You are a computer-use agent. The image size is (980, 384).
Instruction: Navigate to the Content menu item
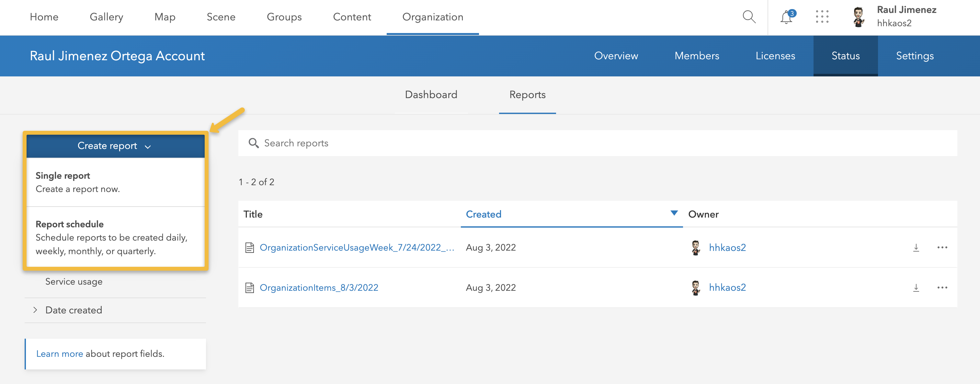352,17
